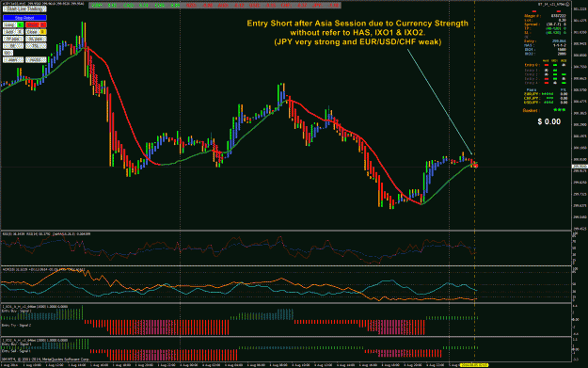The height and width of the screenshot is (368, 588).
Task: Click the Line Trading button above Stop Robot
Action: pyautogui.click(x=24, y=8)
